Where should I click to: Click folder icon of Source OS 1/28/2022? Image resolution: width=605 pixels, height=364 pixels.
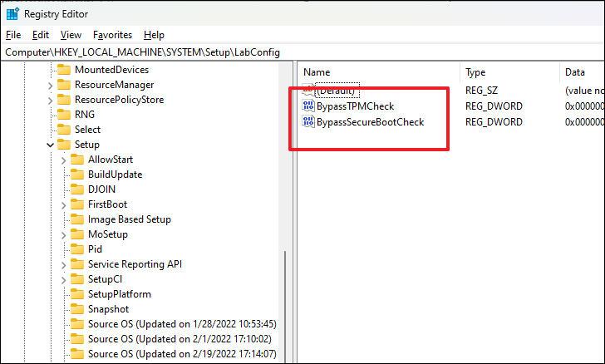pos(77,324)
